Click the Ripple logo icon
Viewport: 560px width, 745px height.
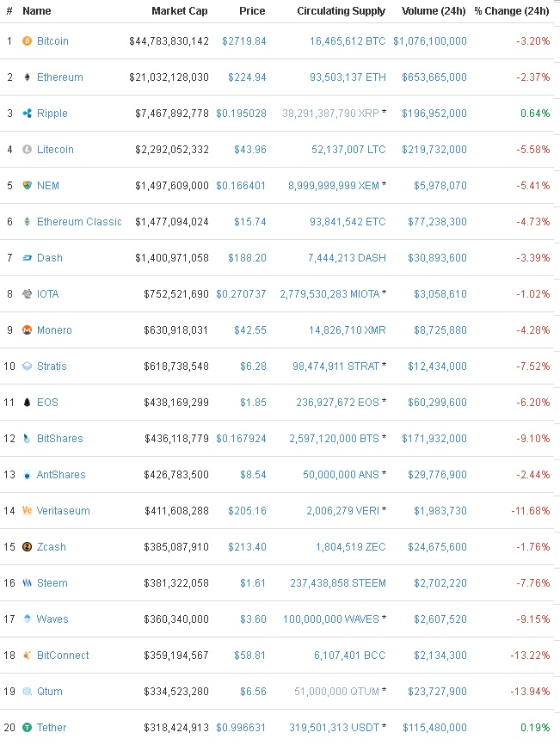[x=27, y=113]
